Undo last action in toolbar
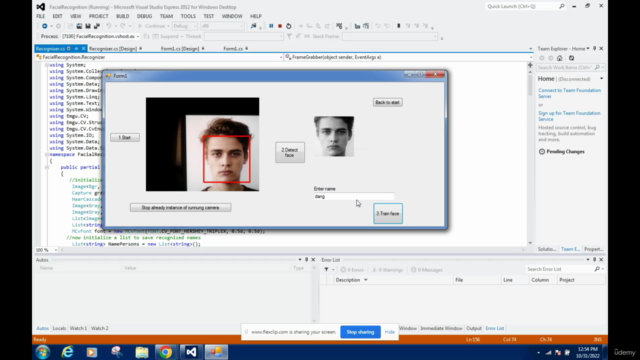640x360 pixels. coord(109,26)
